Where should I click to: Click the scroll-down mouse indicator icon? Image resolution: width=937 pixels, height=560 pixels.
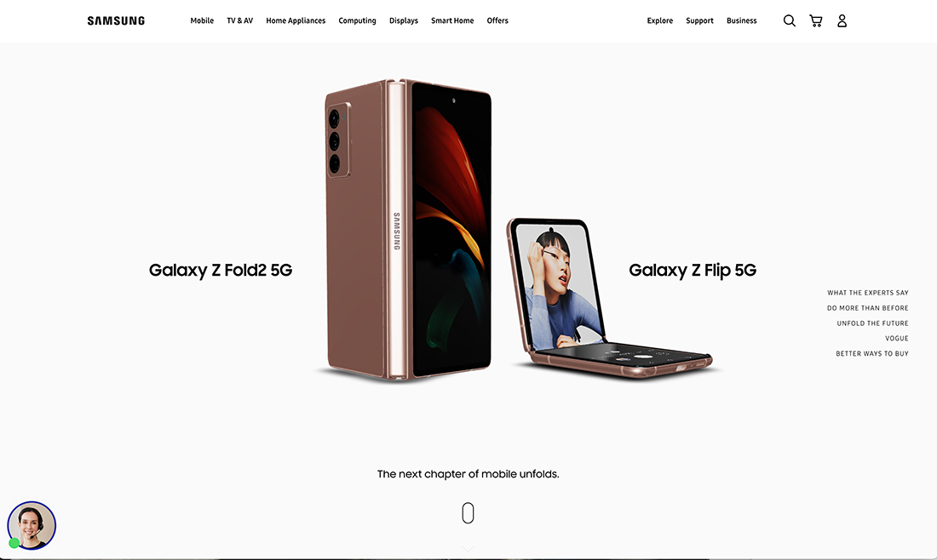click(468, 513)
